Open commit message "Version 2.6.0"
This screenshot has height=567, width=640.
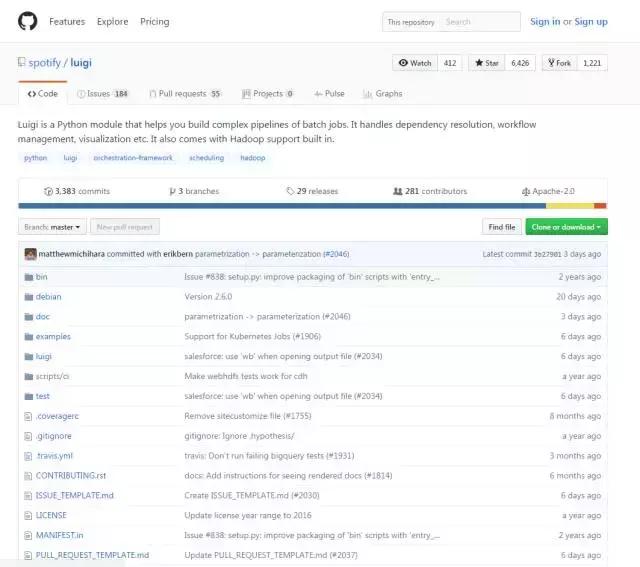[x=208, y=297]
